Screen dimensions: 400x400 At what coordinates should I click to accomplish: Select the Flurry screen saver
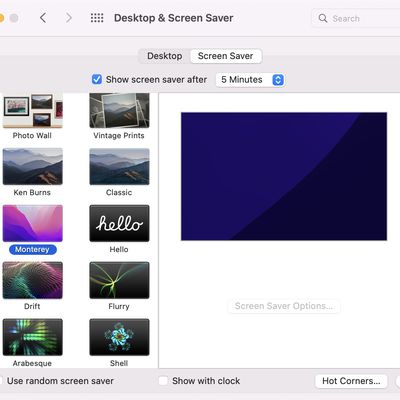(119, 280)
